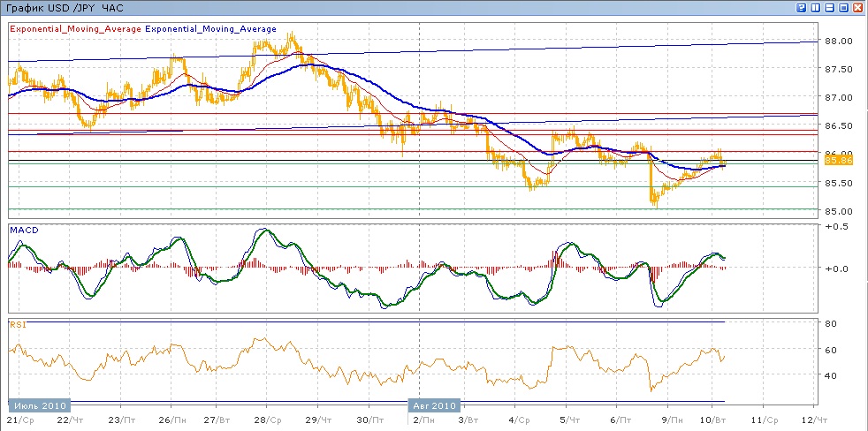Click the vertical split window icon
The image size is (868, 431).
(x=816, y=7)
